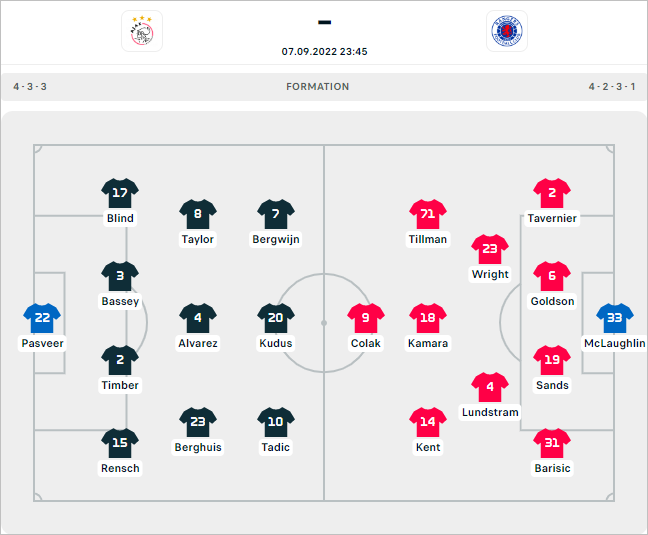Click Barisic's number 31 shirt icon
This screenshot has height=535, width=648.
point(552,443)
